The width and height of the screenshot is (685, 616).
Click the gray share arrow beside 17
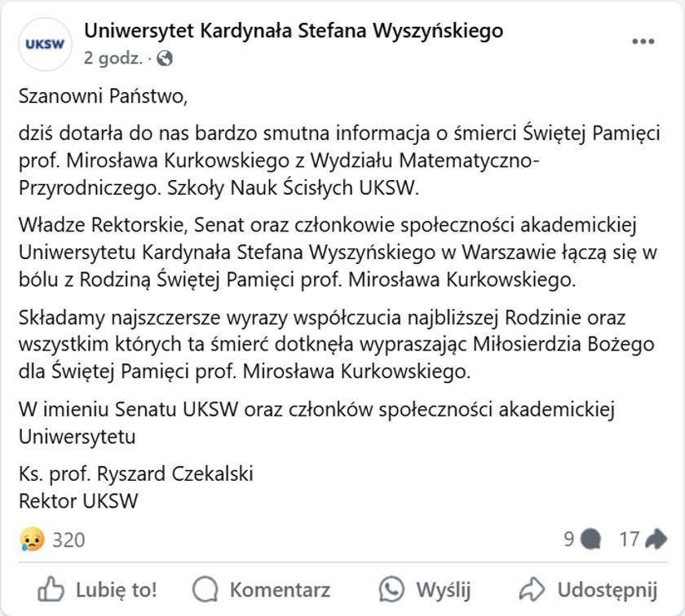point(656,539)
